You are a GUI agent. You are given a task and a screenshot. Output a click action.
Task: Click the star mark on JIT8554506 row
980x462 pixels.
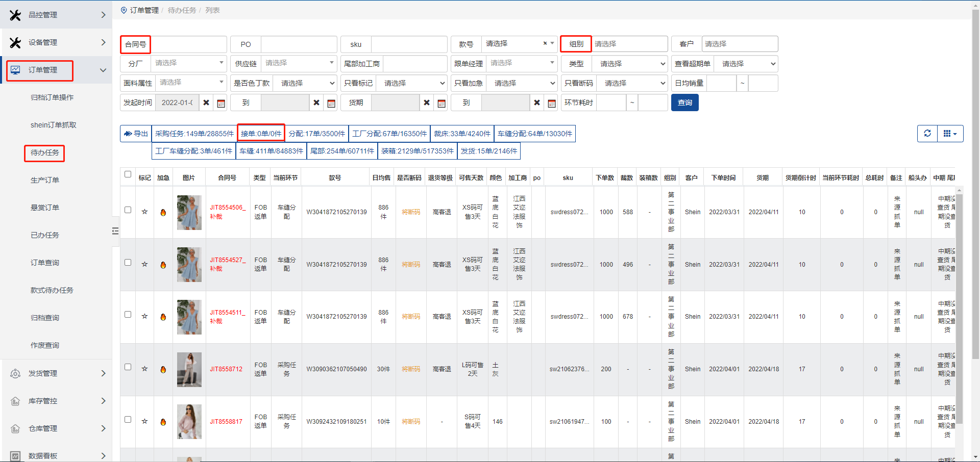145,212
